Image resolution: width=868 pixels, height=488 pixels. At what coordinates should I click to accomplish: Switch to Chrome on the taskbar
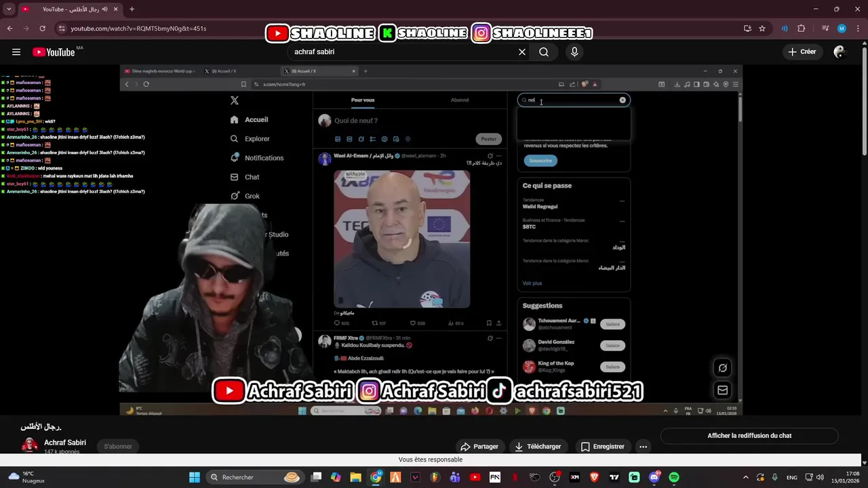click(376, 477)
